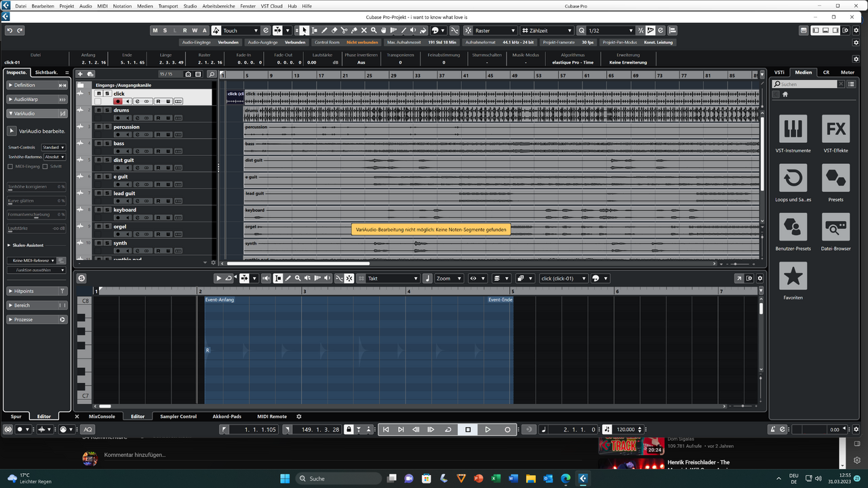This screenshot has height=488, width=868.
Task: Open the Projekt menu
Action: [x=66, y=5]
